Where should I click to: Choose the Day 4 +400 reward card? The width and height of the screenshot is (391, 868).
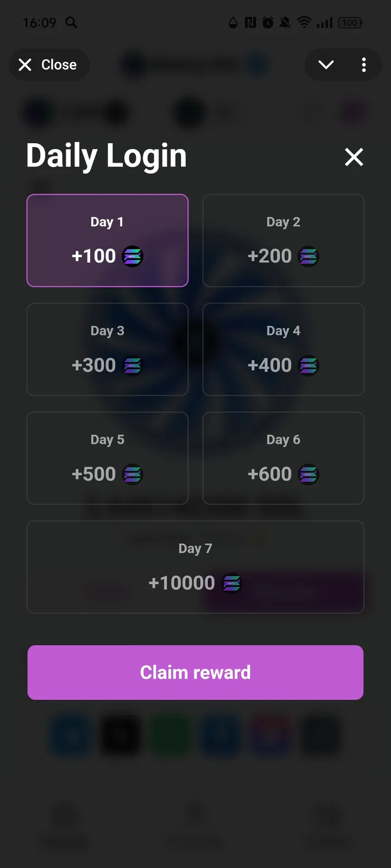tap(283, 349)
